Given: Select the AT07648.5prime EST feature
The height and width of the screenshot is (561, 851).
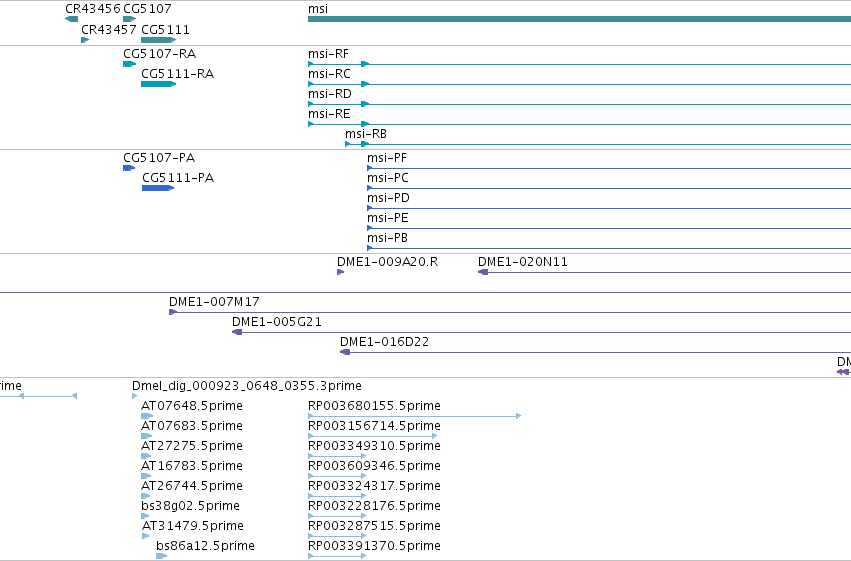Looking at the screenshot, I should (x=147, y=416).
